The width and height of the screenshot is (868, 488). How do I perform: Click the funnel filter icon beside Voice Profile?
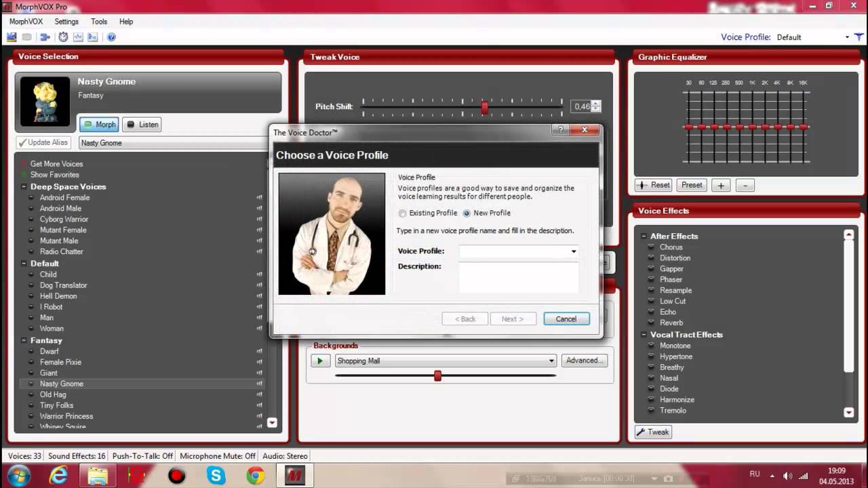point(859,37)
